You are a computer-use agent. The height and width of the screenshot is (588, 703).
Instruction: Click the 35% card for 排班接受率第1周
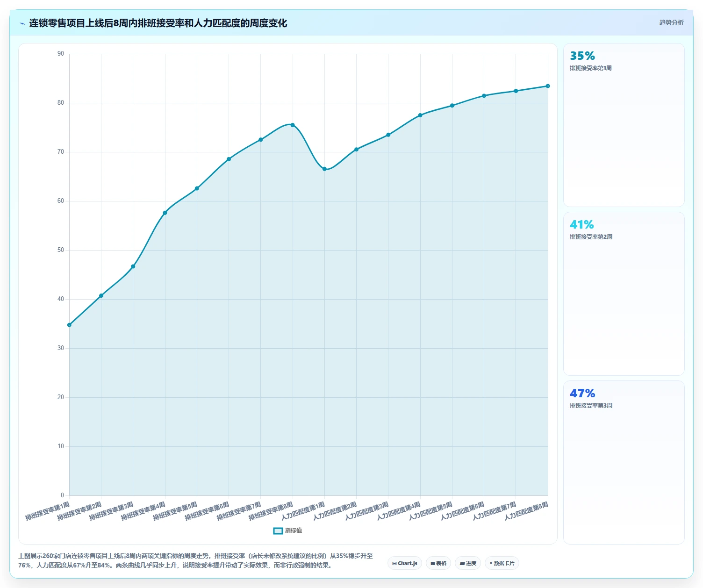[x=624, y=125]
